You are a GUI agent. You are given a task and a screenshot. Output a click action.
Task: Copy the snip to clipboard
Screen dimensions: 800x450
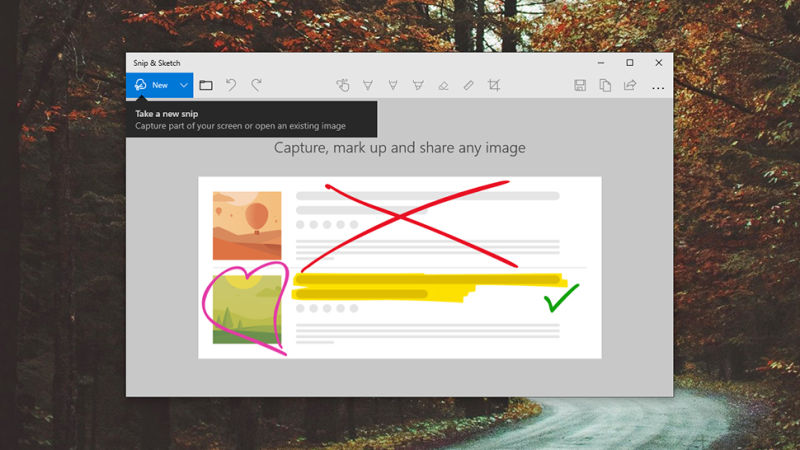pyautogui.click(x=605, y=86)
